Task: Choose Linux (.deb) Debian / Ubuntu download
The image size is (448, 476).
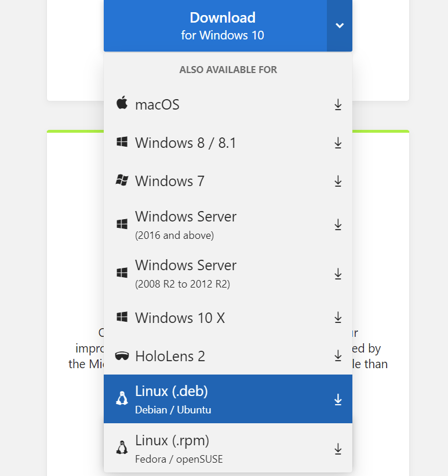Action: pos(228,399)
